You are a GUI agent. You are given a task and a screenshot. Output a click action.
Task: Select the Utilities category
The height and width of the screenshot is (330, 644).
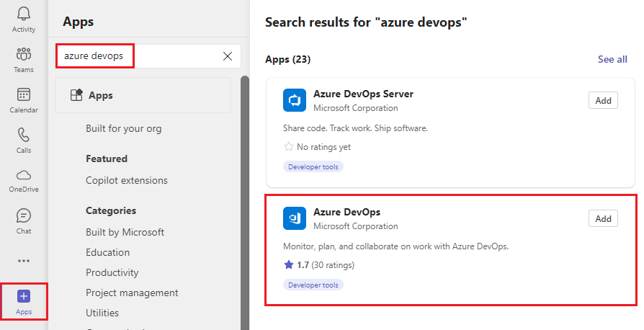(102, 313)
